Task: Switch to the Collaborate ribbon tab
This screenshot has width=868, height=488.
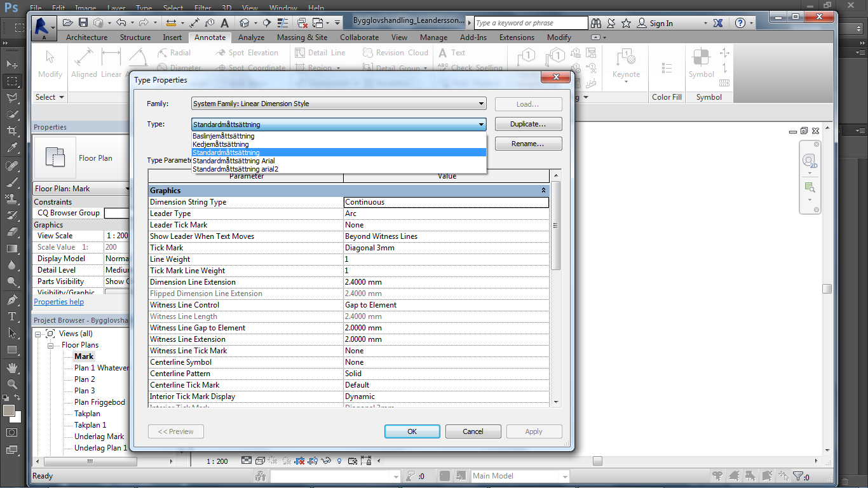Action: click(359, 37)
